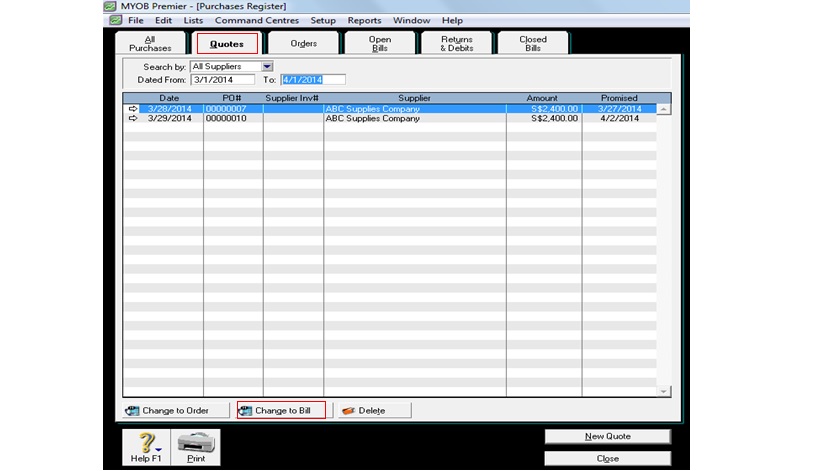Click the MYOB Premier title bar icon
Viewport: 819px width, 471px height.
pos(110,6)
